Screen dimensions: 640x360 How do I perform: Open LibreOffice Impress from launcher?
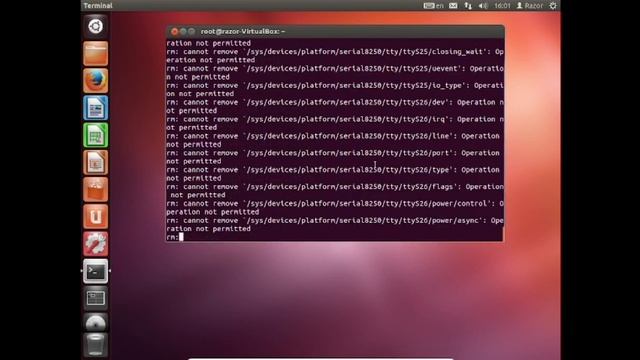point(96,162)
